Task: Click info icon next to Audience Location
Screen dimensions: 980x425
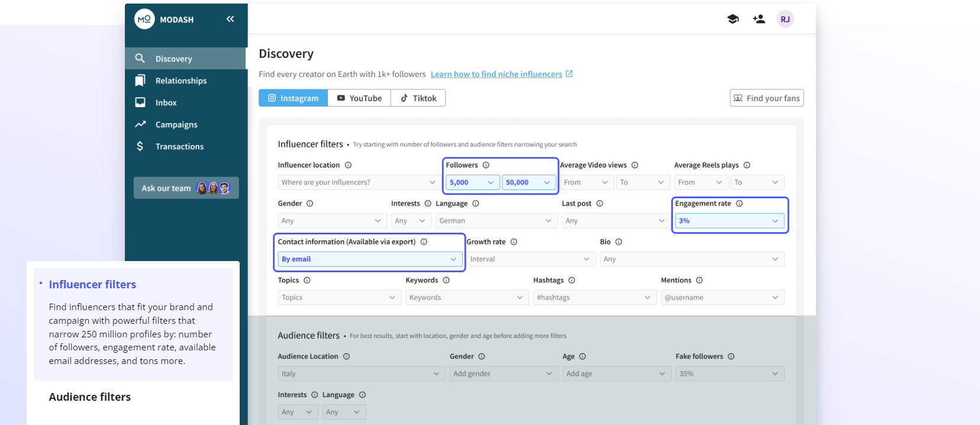Action: point(346,356)
